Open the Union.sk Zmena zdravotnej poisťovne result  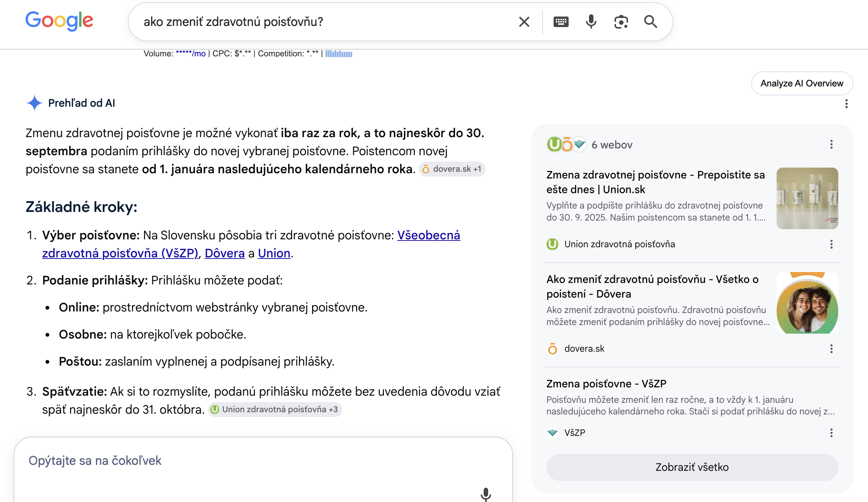[656, 182]
